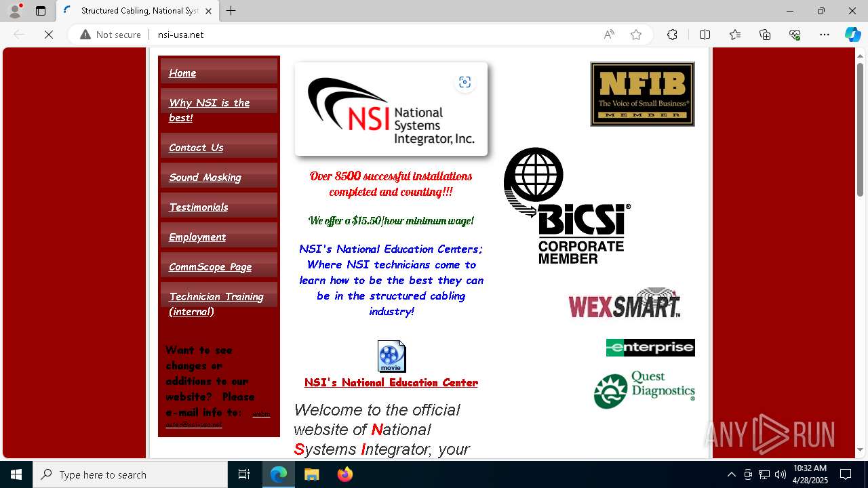Click the webmaster email link
Image resolution: width=868 pixels, height=488 pixels.
pos(218,418)
